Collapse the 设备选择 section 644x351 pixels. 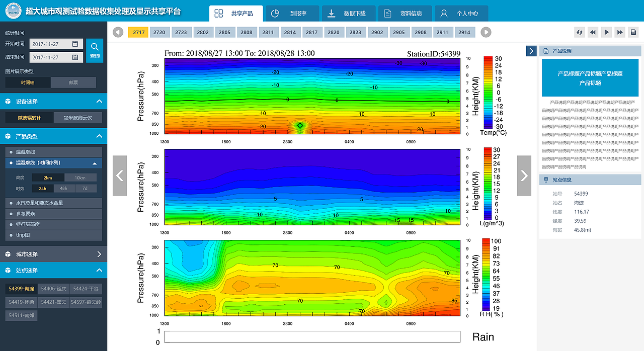(99, 102)
